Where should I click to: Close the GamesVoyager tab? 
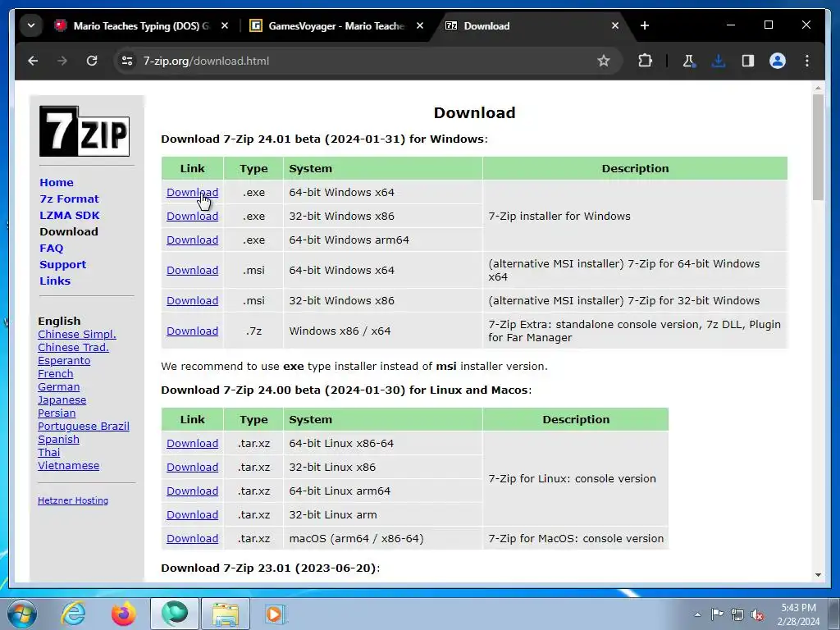click(x=420, y=25)
